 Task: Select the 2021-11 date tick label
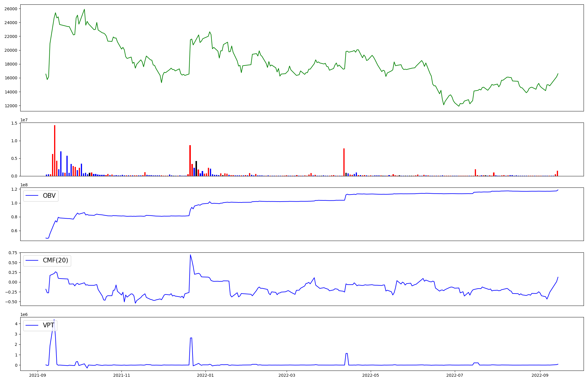tap(121, 375)
